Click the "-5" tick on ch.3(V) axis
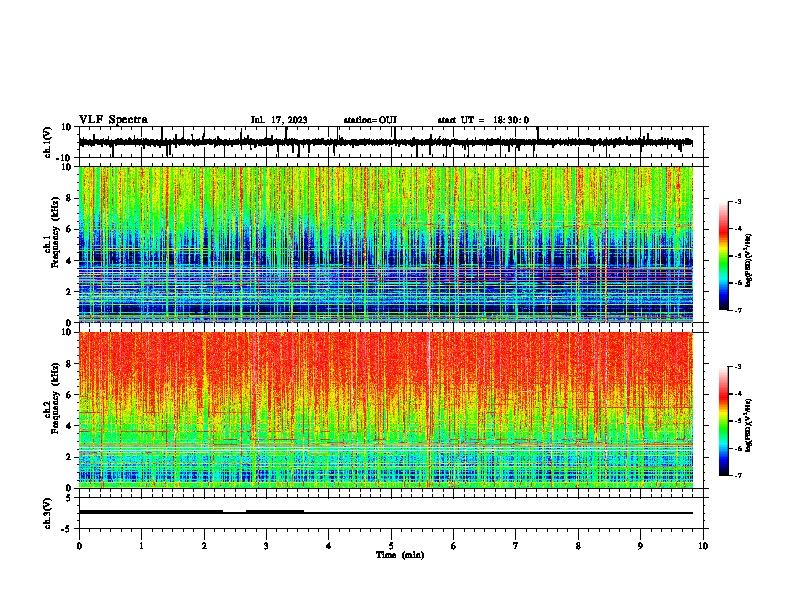This screenshot has height=612, width=792. 67,529
